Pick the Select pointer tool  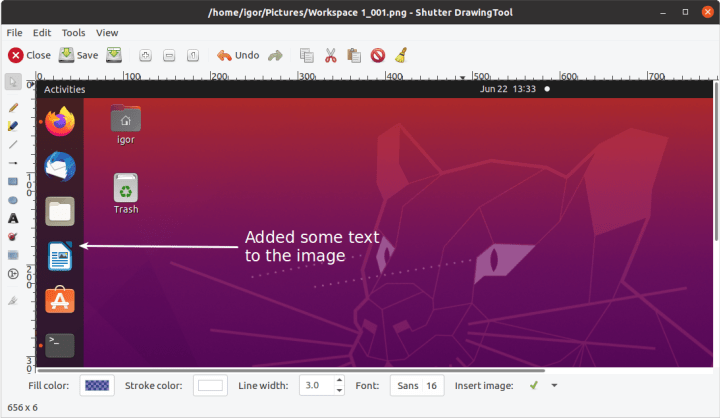[13, 82]
